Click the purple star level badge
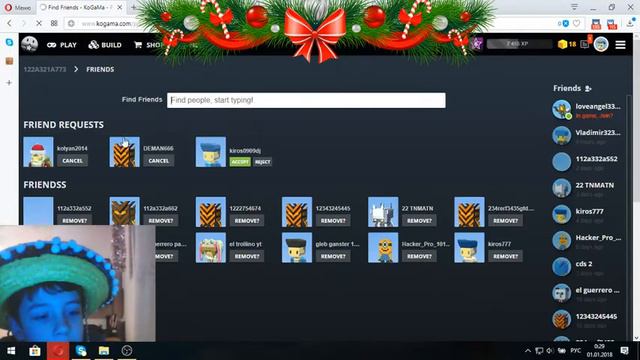This screenshot has width=640, height=360. pyautogui.click(x=476, y=44)
